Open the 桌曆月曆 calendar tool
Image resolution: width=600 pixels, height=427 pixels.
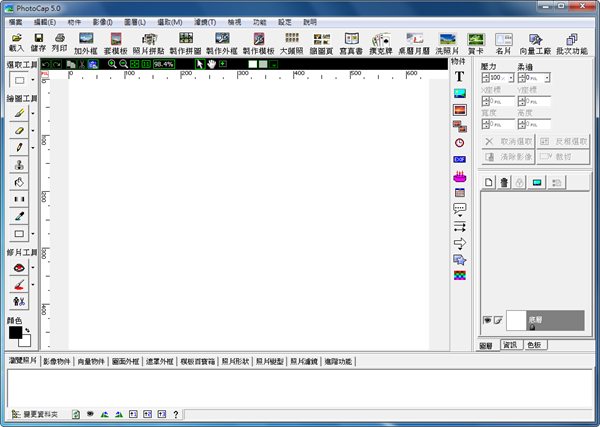click(415, 43)
